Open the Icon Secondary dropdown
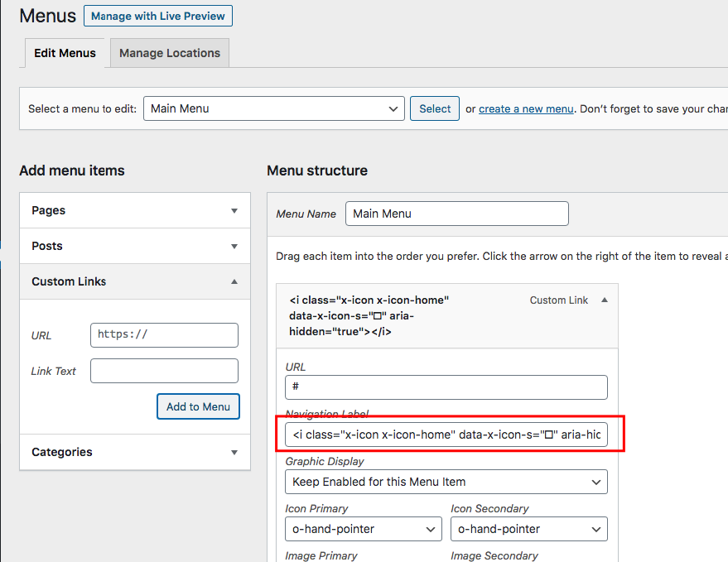The image size is (728, 562). click(x=529, y=529)
